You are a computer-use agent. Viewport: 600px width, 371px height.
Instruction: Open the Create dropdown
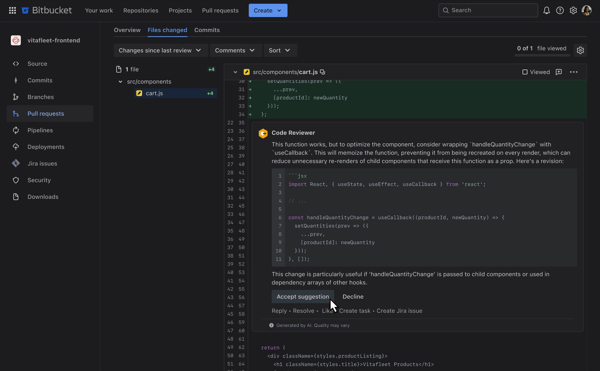[268, 10]
